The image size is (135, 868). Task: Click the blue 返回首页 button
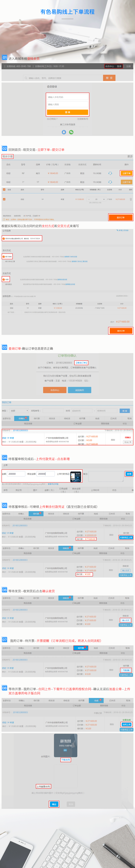[80, 390]
